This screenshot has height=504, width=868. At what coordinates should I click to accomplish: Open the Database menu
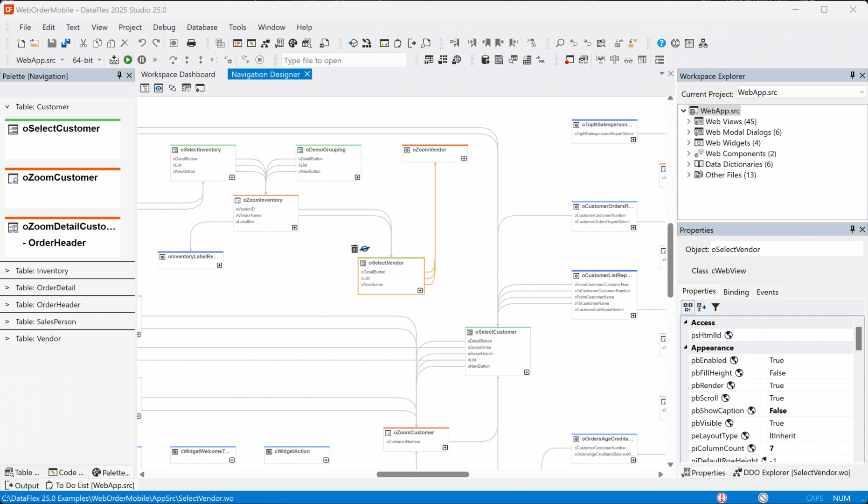[202, 27]
